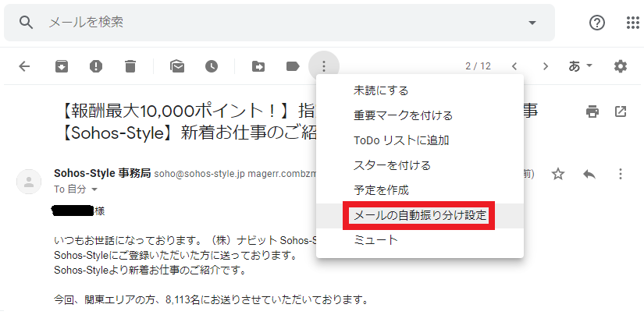Image resolution: width=644 pixels, height=322 pixels.
Task: Print the email with printer icon
Action: click(592, 111)
